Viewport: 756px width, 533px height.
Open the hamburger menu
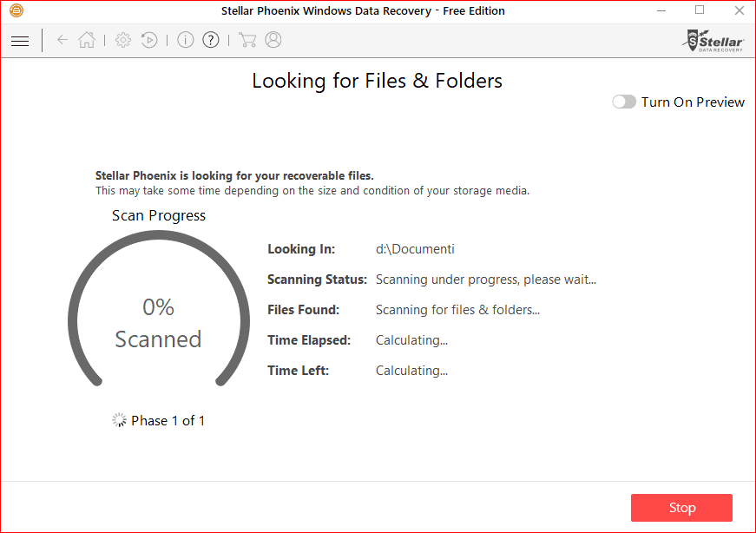[x=20, y=40]
